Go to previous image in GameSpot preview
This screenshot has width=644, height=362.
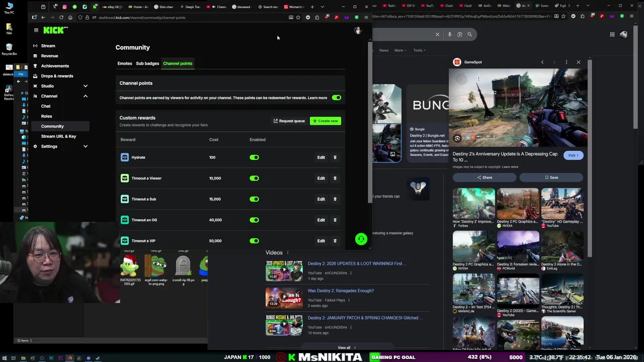542,62
